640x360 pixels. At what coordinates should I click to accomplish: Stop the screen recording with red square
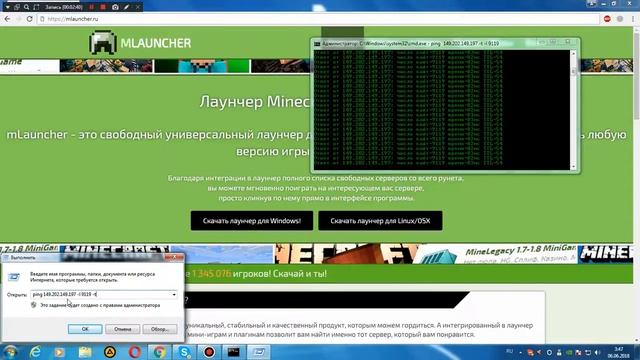(103, 7)
